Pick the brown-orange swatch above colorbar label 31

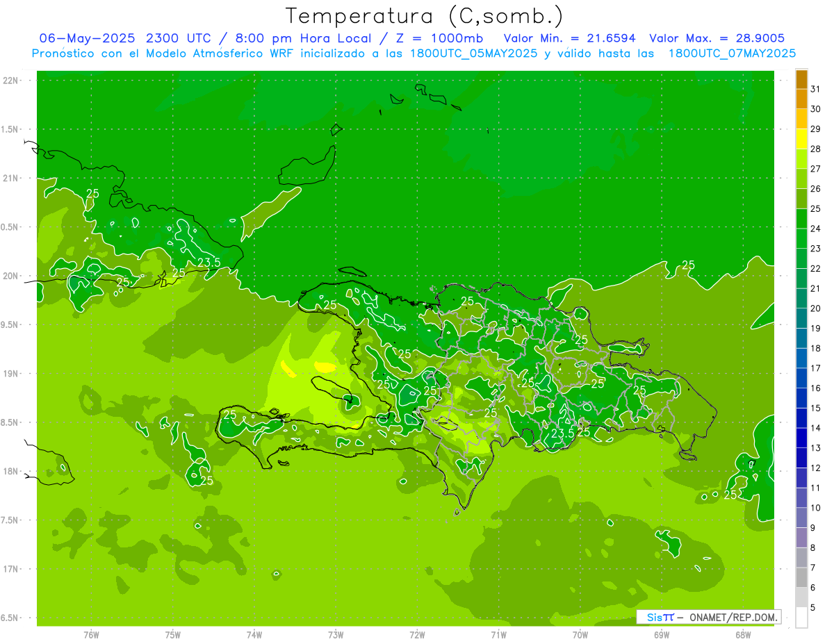click(x=801, y=79)
